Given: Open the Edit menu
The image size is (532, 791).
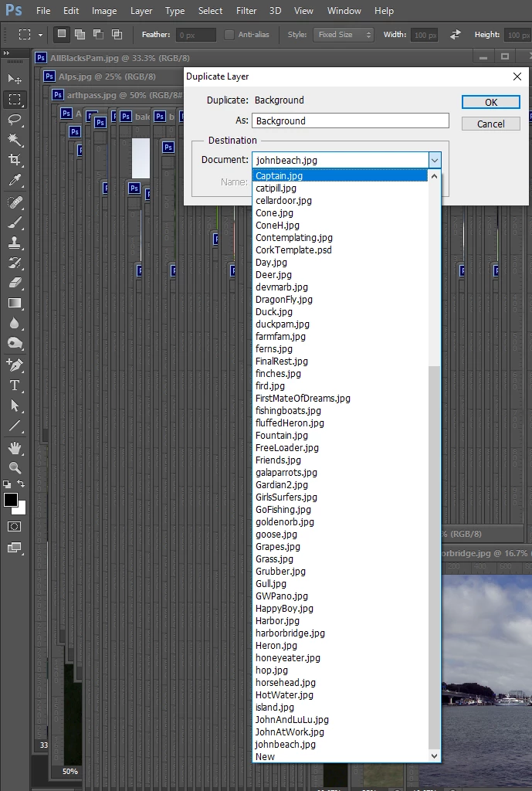Looking at the screenshot, I should point(71,11).
